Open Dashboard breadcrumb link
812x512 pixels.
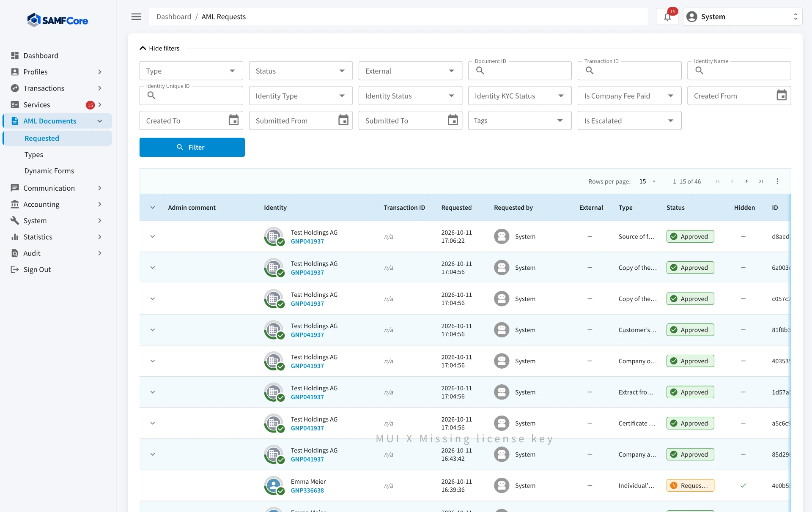[x=174, y=16]
